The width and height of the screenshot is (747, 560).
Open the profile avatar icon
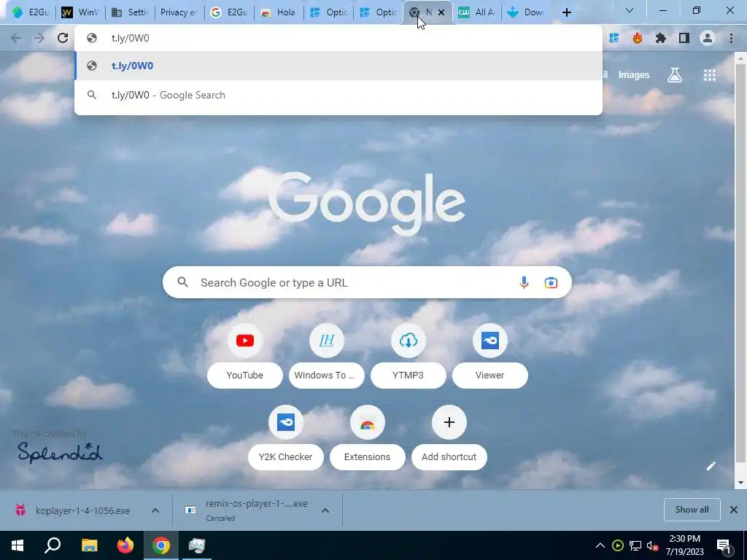708,38
